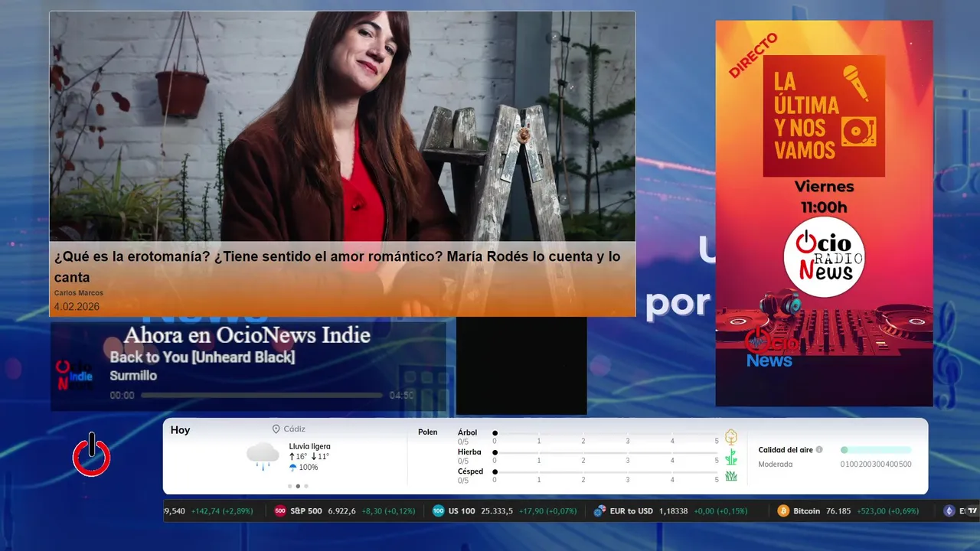
Task: Click the Árbol pollen tree icon
Action: (x=731, y=437)
